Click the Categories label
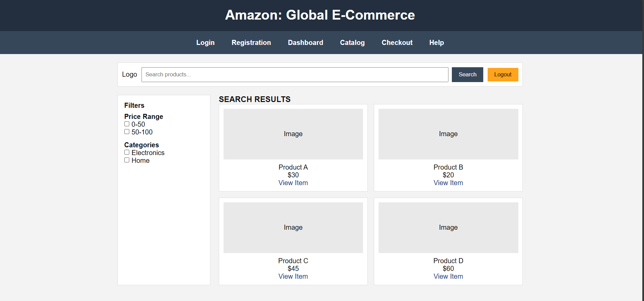644x301 pixels. pos(141,145)
